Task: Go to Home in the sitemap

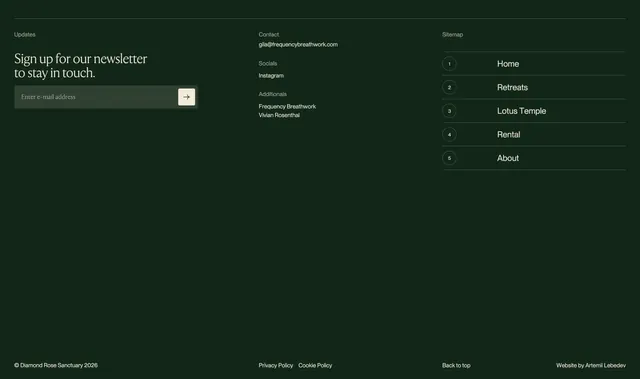Action: click(x=508, y=64)
